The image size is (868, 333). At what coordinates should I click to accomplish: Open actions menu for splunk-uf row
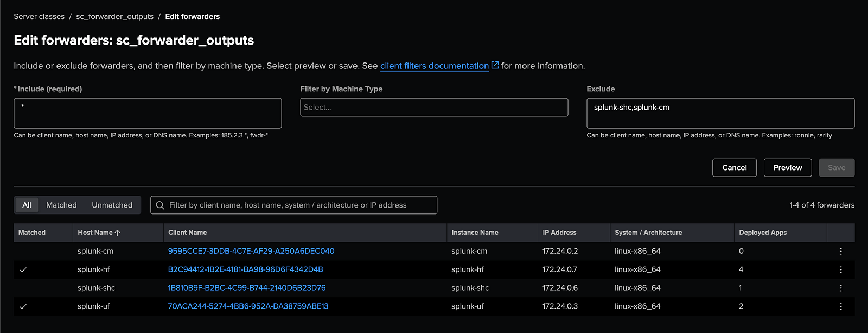(x=840, y=306)
